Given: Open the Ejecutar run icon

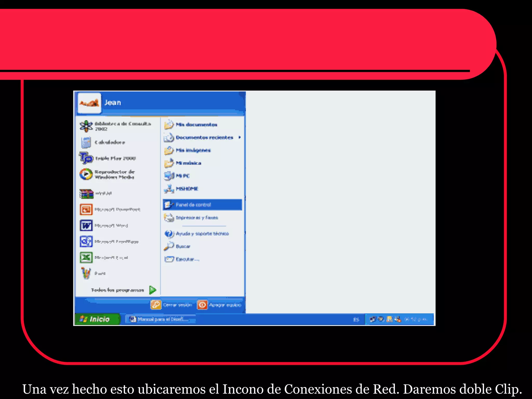Looking at the screenshot, I should 169,259.
